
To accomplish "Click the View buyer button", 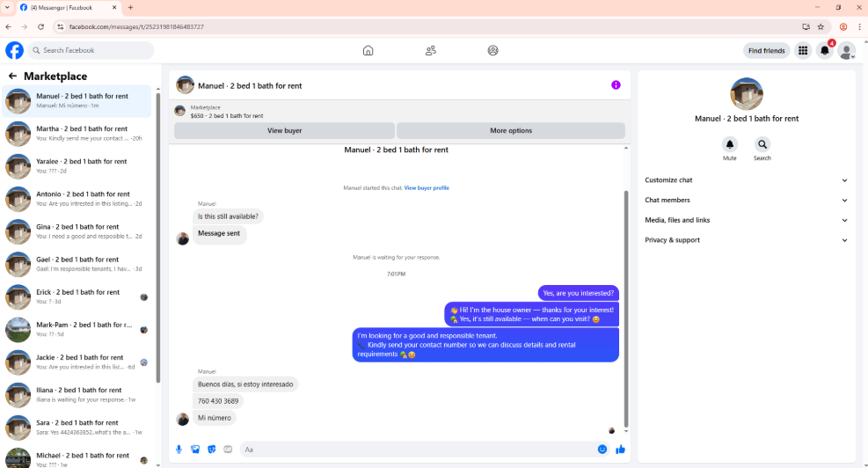I will pos(285,131).
